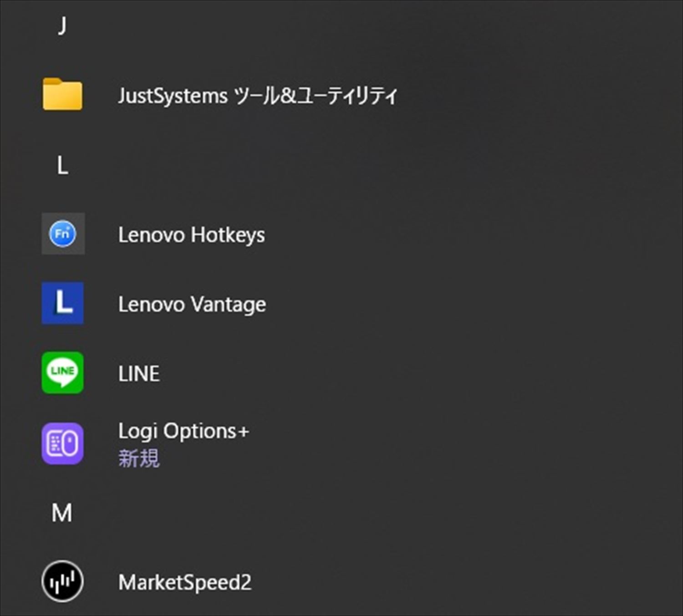Expand the JustSystems ツール&ユーティリティ folder label
This screenshot has height=616, width=683.
click(x=257, y=96)
